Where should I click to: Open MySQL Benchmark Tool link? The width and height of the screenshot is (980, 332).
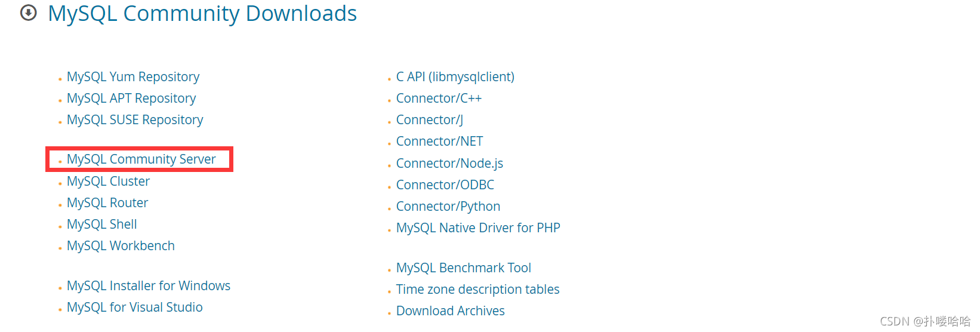tap(463, 268)
